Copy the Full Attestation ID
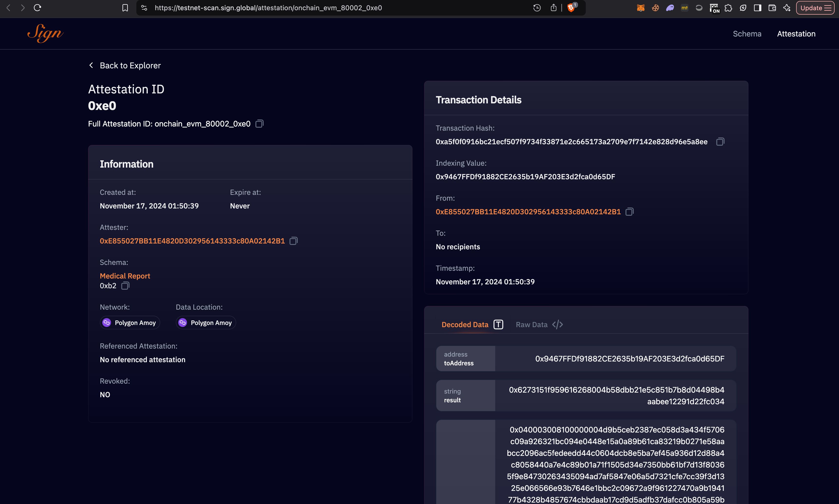The width and height of the screenshot is (839, 504). click(259, 124)
